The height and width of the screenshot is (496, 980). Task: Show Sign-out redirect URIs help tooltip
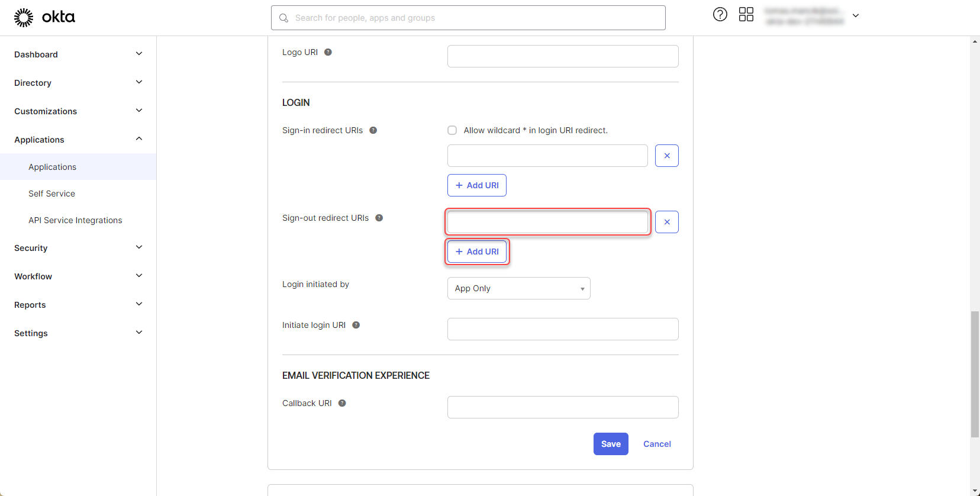(x=379, y=218)
